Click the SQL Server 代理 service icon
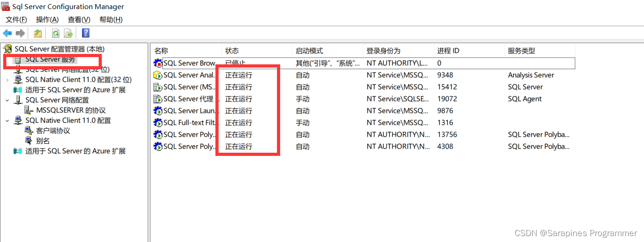This screenshot has width=644, height=242. tap(158, 99)
